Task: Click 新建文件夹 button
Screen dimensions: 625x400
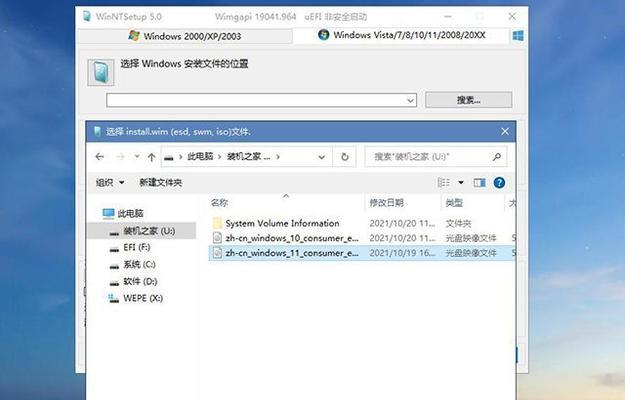Action: coord(160,182)
